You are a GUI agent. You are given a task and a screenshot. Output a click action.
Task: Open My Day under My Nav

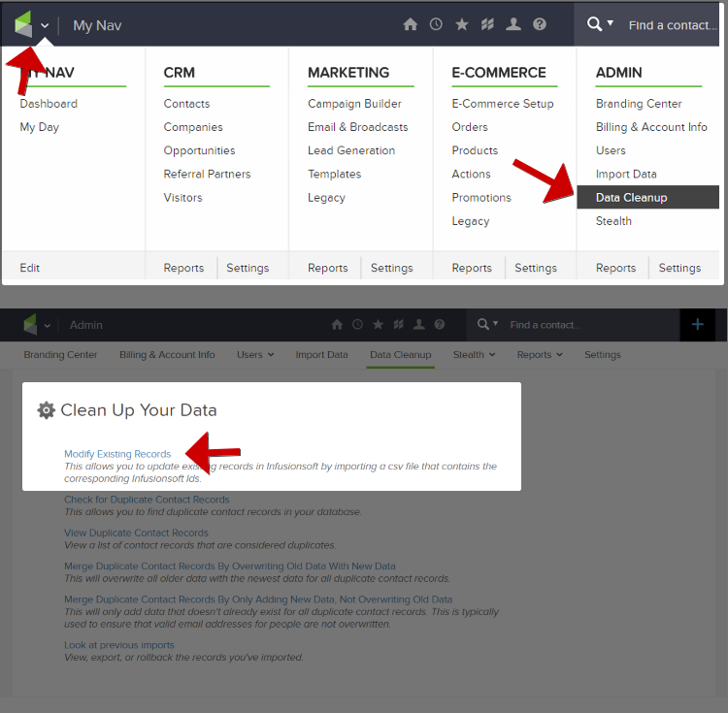40,127
